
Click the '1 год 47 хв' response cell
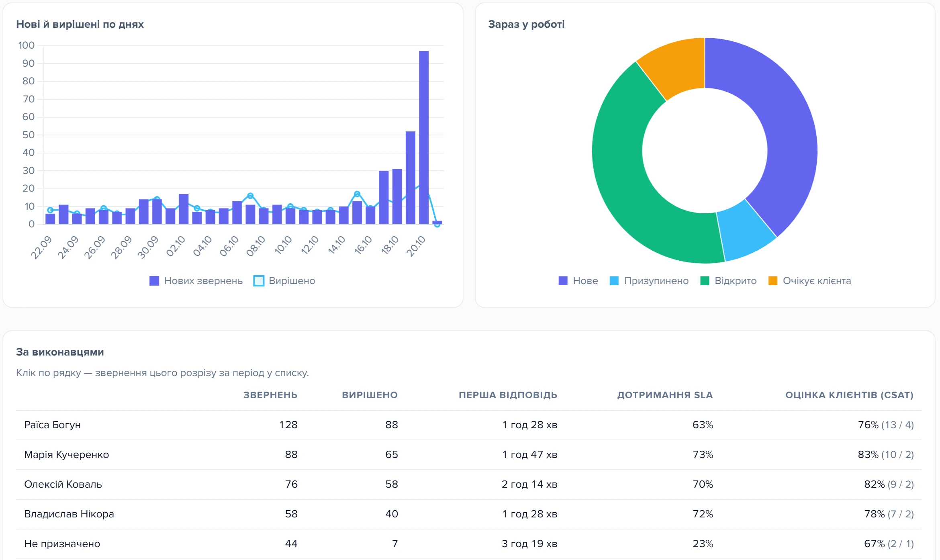(529, 455)
